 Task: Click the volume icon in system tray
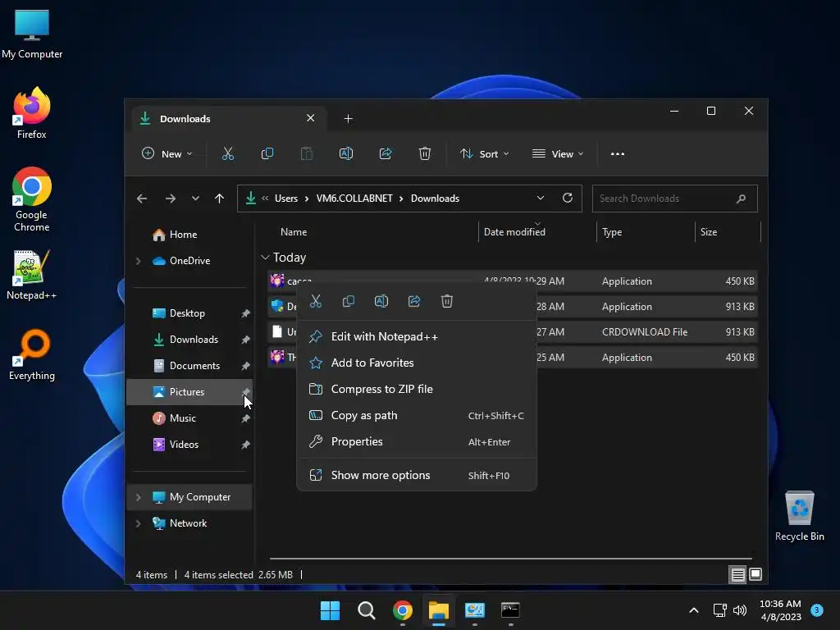tap(740, 610)
